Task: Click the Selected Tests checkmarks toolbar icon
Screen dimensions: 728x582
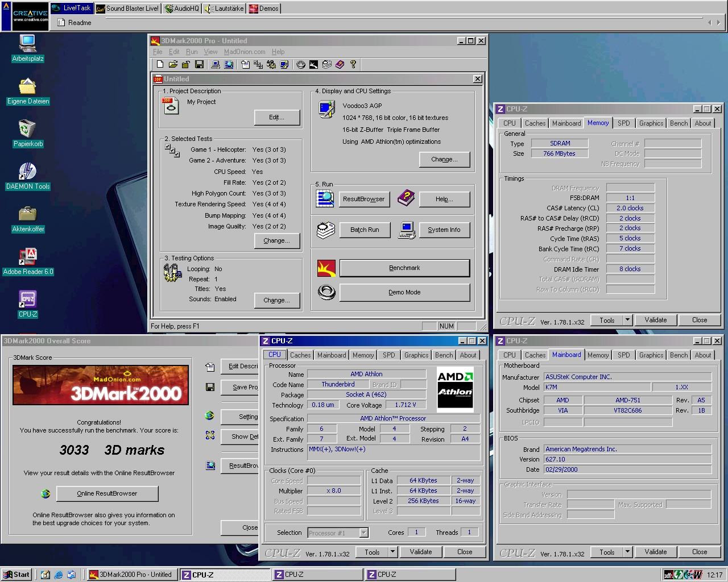Action: click(x=258, y=64)
